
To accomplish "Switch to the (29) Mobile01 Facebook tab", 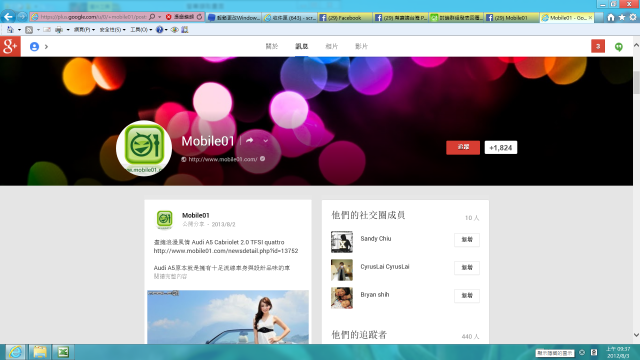I will (511, 18).
